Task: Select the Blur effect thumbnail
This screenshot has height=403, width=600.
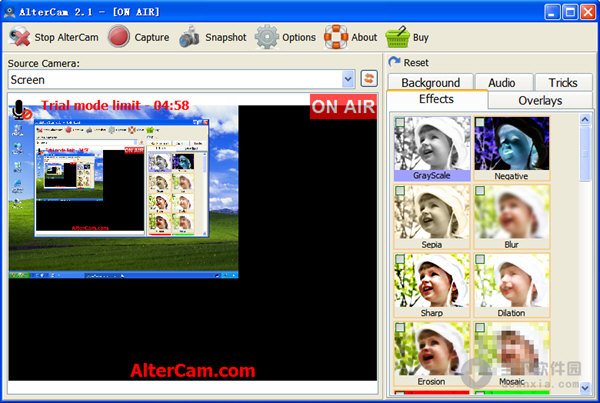Action: coord(512,217)
